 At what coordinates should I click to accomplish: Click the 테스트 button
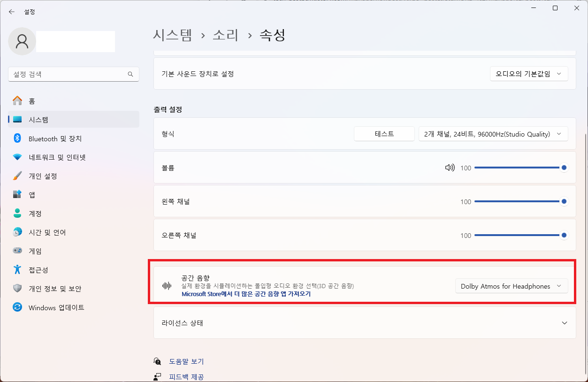click(x=384, y=134)
